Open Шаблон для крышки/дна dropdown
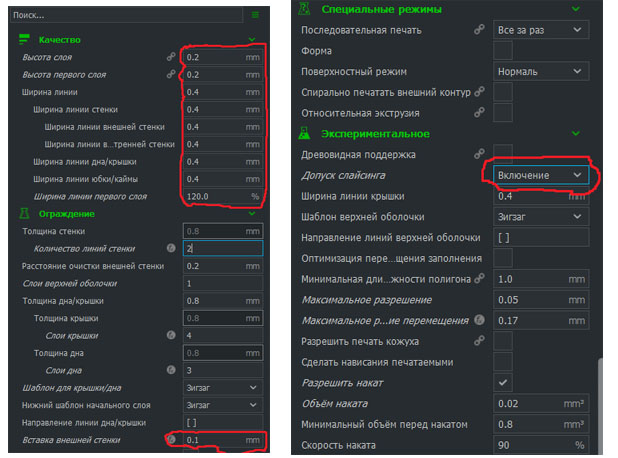The height and width of the screenshot is (458, 618). coord(223,387)
